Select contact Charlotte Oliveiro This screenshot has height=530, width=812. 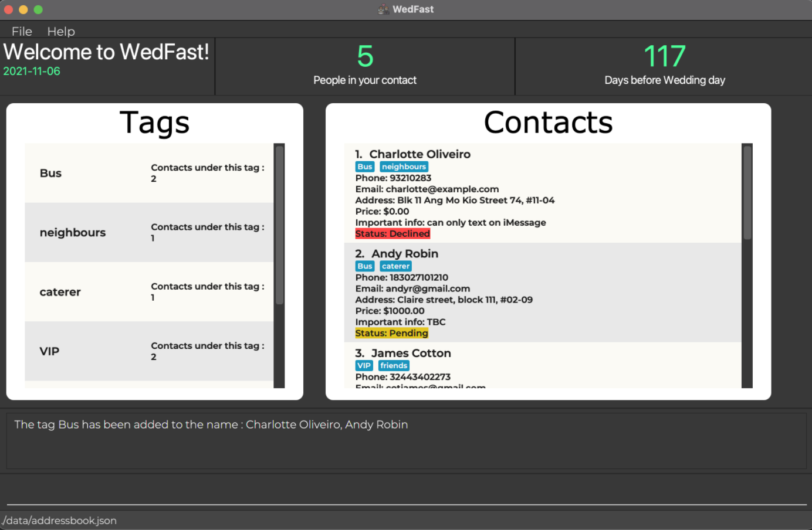(543, 193)
